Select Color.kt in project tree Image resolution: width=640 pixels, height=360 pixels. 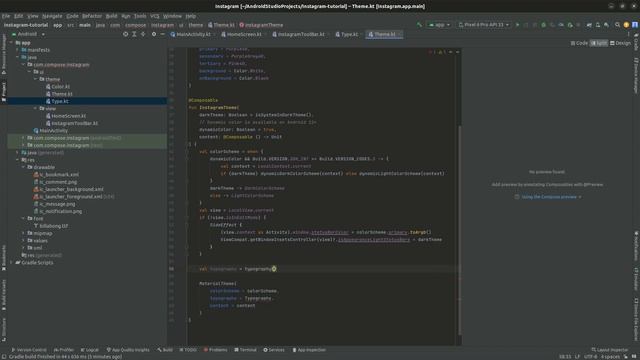click(x=58, y=87)
